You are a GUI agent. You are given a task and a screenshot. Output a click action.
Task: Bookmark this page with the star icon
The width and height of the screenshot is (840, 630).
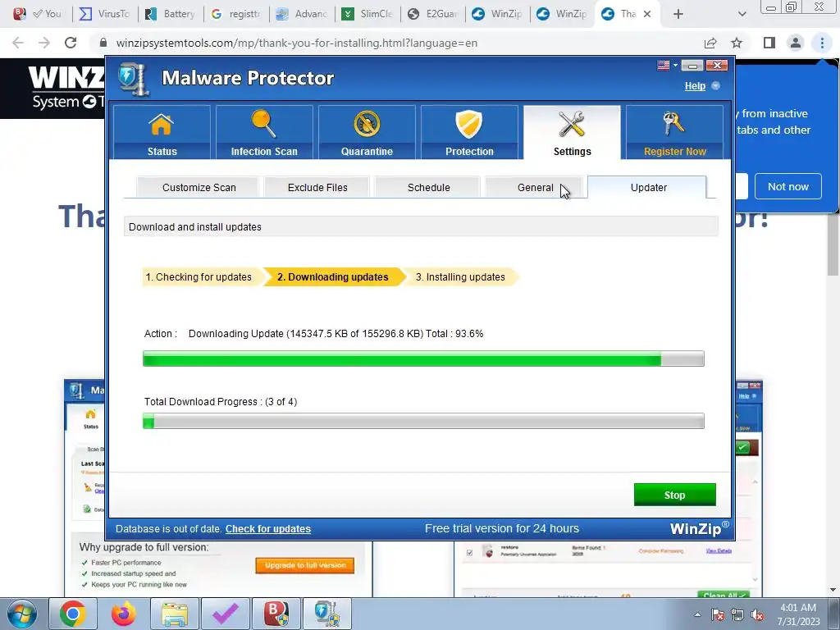tap(737, 43)
